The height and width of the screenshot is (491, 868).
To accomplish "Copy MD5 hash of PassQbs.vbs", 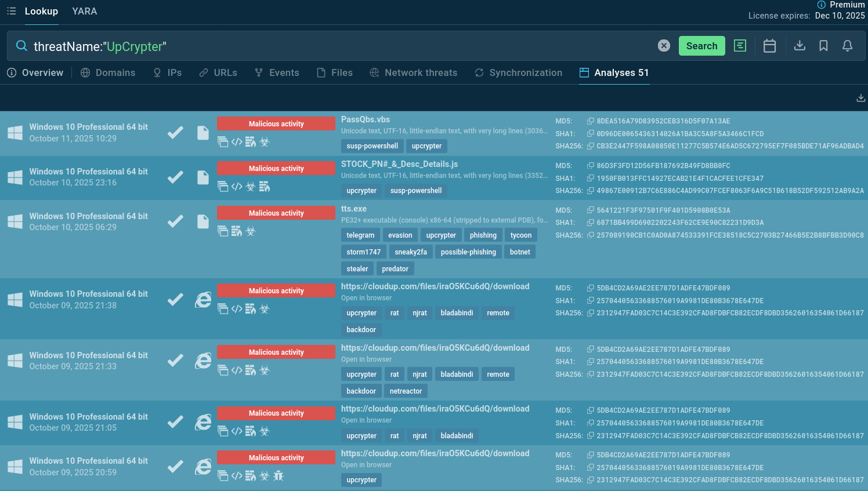I will click(590, 121).
